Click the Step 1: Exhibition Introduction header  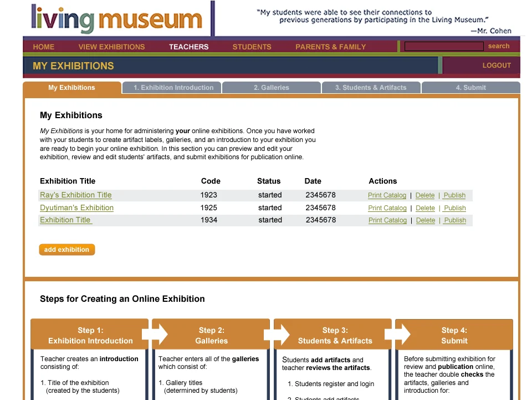90,335
